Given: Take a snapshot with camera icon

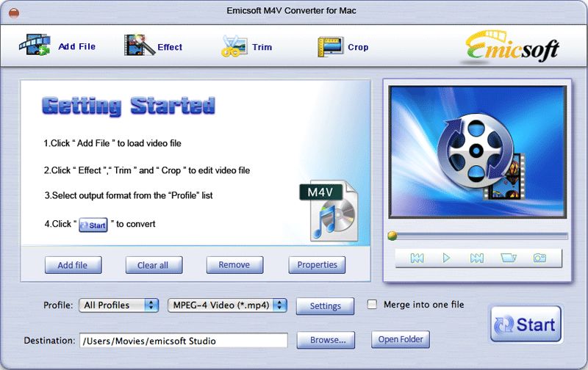Looking at the screenshot, I should pyautogui.click(x=539, y=258).
